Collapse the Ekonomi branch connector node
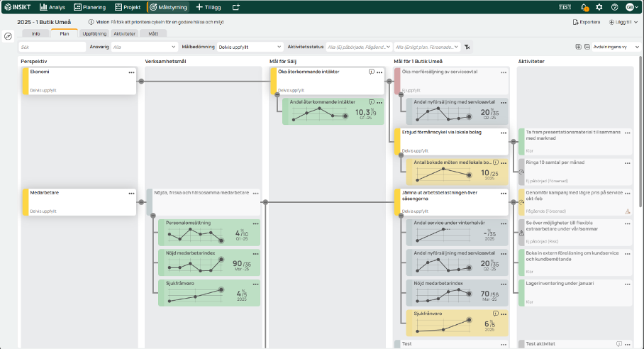 (141, 82)
